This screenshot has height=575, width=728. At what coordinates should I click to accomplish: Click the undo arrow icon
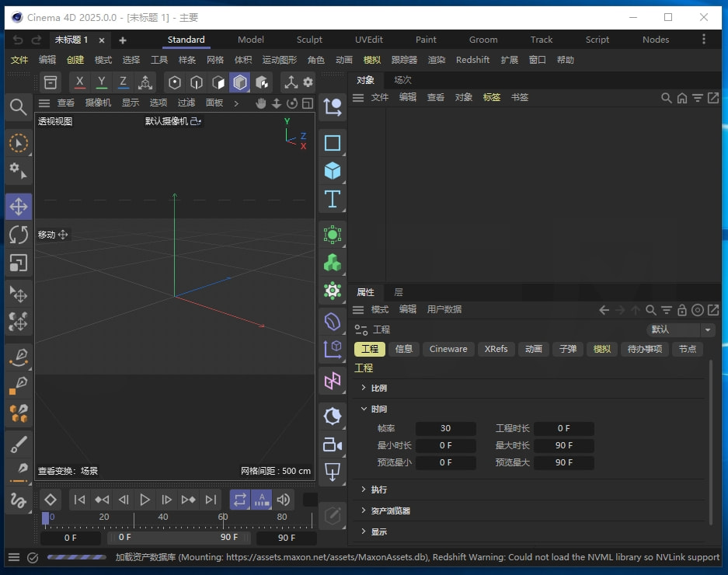18,40
